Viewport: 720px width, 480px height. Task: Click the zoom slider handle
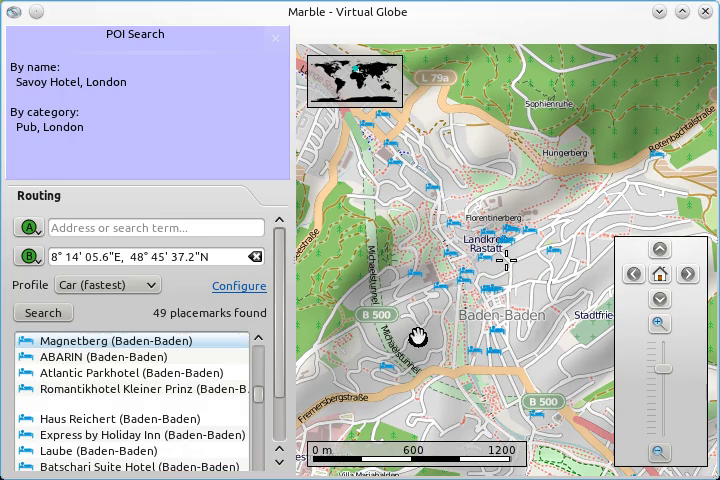[661, 369]
